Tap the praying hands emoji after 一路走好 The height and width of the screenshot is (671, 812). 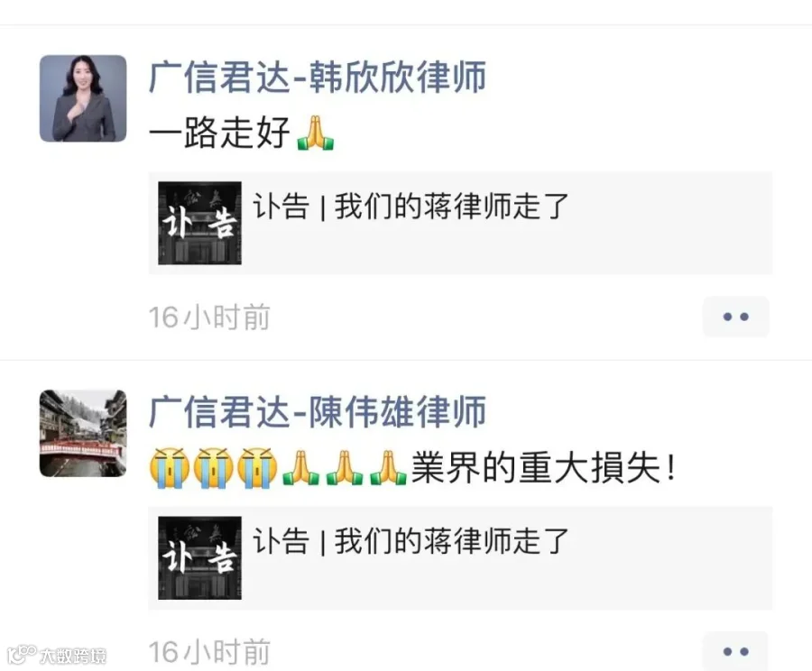[x=316, y=133]
